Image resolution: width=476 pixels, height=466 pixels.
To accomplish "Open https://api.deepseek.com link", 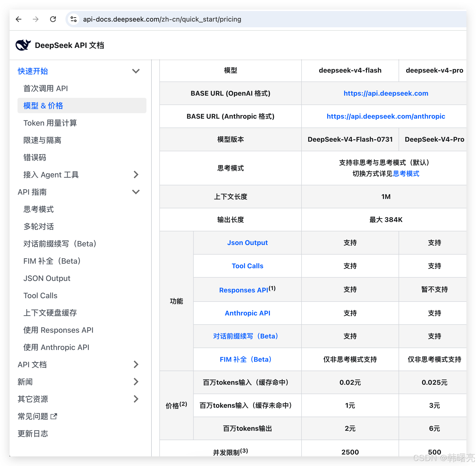I will [x=386, y=93].
